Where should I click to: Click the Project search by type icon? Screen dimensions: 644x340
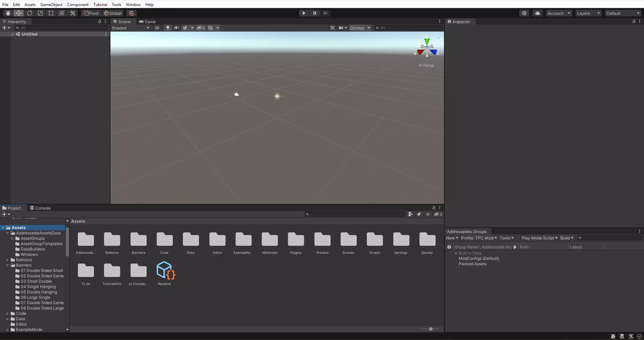[410, 214]
